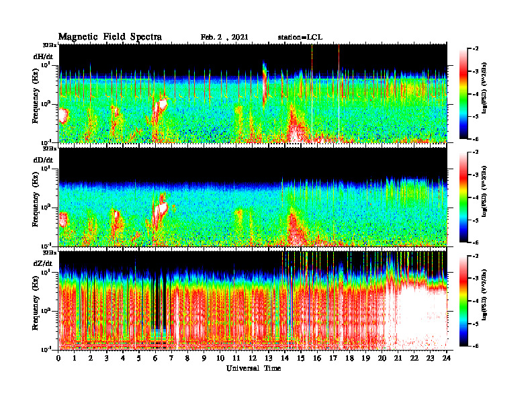Click hour 14 on the Universal Time axis
The width and height of the screenshot is (532, 411).
pyautogui.click(x=285, y=358)
